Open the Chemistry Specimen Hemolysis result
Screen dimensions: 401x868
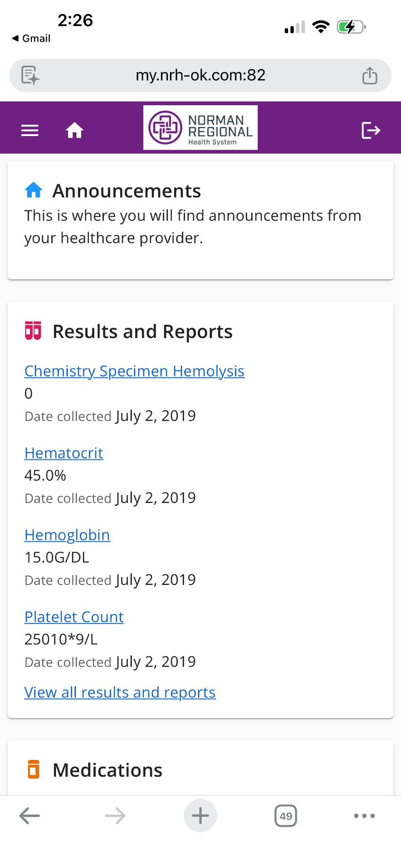coord(134,371)
